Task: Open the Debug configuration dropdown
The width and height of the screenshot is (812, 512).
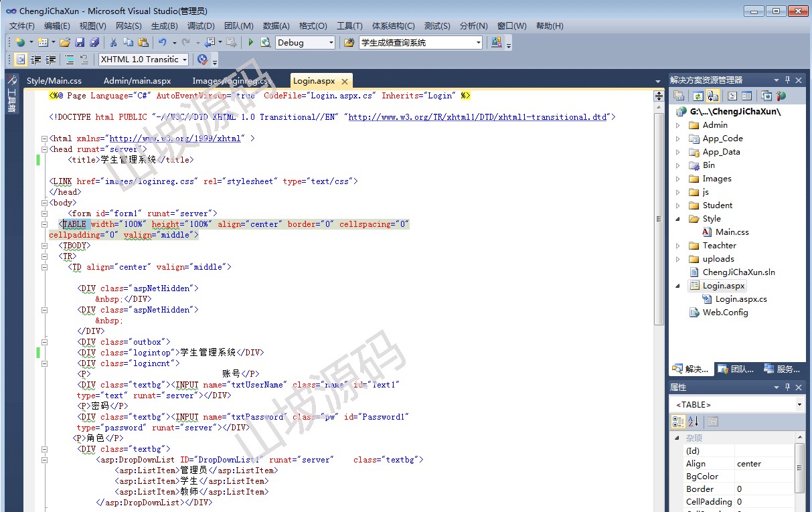Action: (331, 42)
